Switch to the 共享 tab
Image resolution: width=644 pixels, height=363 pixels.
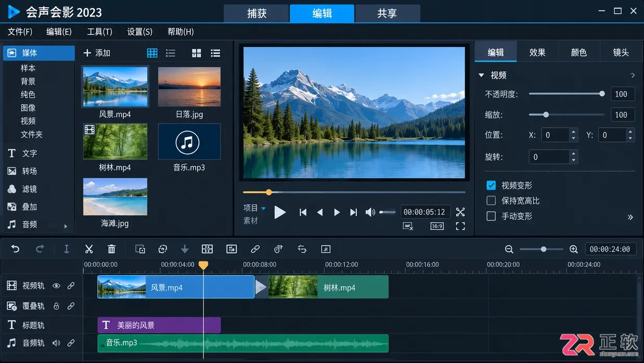point(387,14)
